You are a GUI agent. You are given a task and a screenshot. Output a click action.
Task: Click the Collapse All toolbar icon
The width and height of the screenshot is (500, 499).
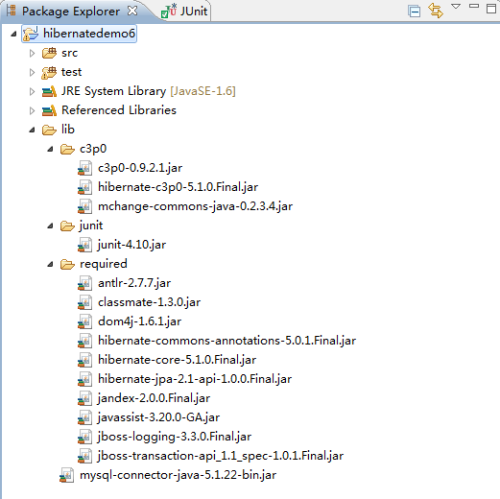(414, 11)
